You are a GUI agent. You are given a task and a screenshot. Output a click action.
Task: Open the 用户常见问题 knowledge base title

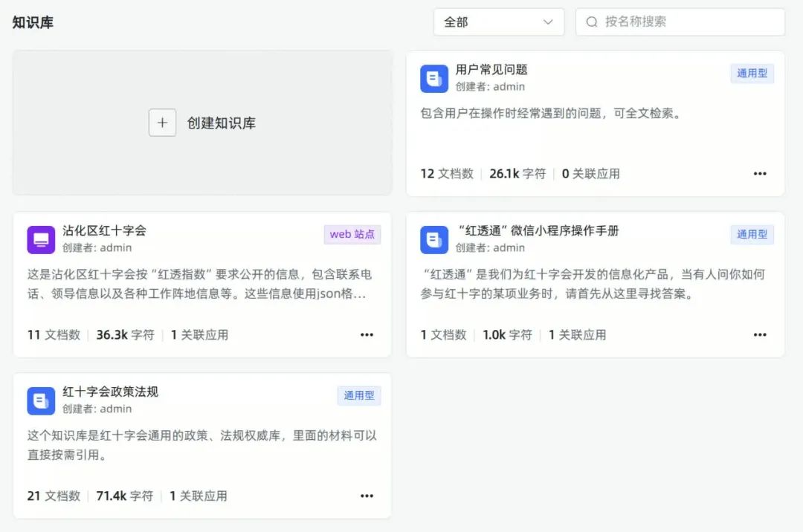[491, 70]
